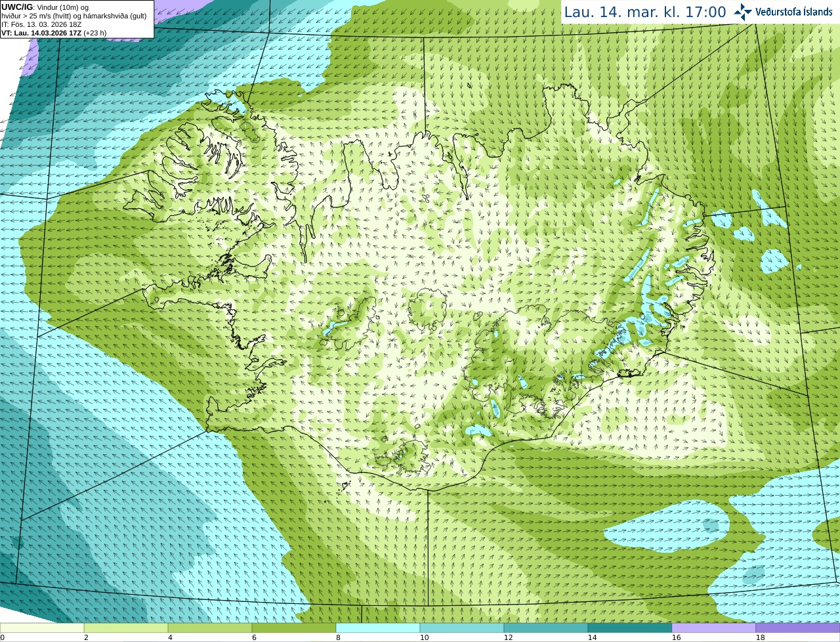The image size is (840, 642).
Task: Click the legend label '18'
Action: click(x=760, y=637)
